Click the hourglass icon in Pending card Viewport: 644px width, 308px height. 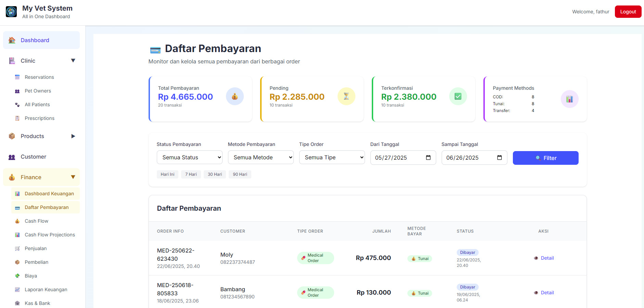346,96
